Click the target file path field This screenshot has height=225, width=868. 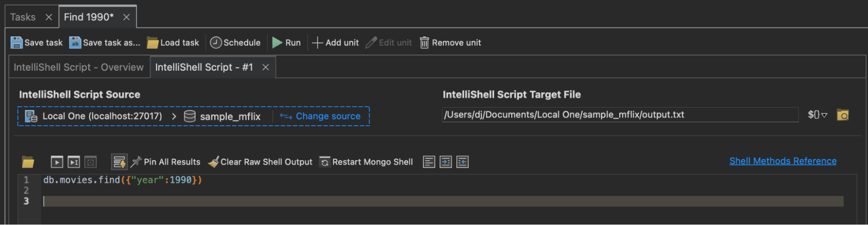(x=620, y=115)
